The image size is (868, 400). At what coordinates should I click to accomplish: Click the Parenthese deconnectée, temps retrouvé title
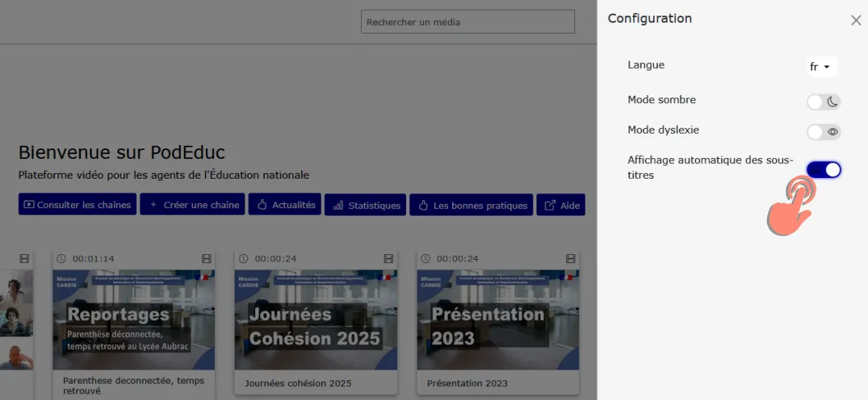pos(134,385)
